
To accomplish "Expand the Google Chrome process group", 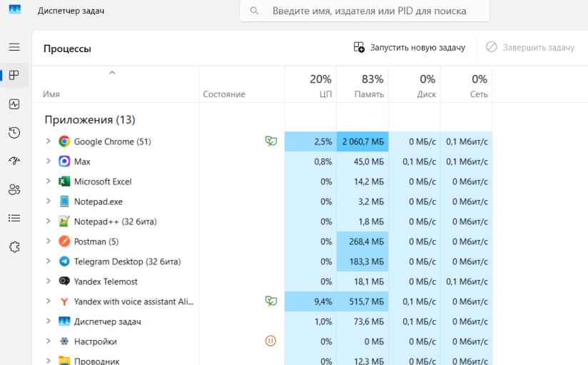I will tap(48, 141).
